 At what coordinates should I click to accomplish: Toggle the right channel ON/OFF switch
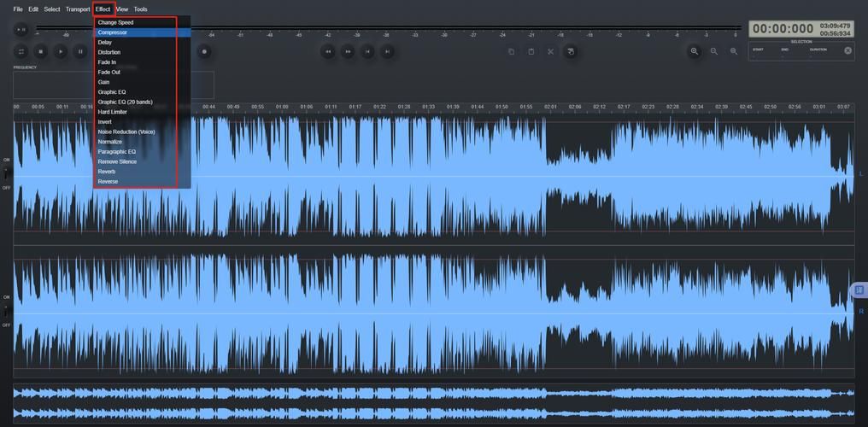click(8, 311)
